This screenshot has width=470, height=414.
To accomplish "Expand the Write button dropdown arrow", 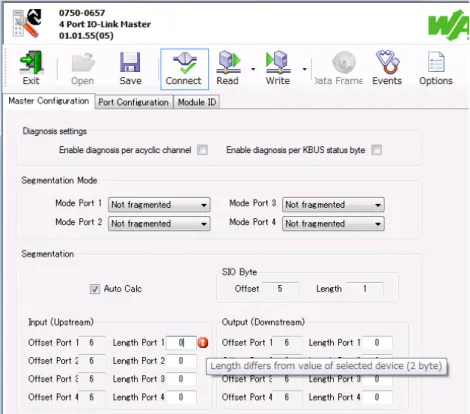I will point(304,69).
